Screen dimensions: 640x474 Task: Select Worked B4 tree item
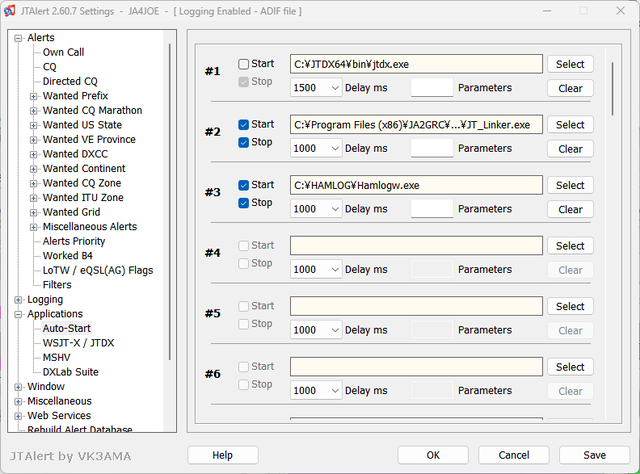pyautogui.click(x=68, y=256)
